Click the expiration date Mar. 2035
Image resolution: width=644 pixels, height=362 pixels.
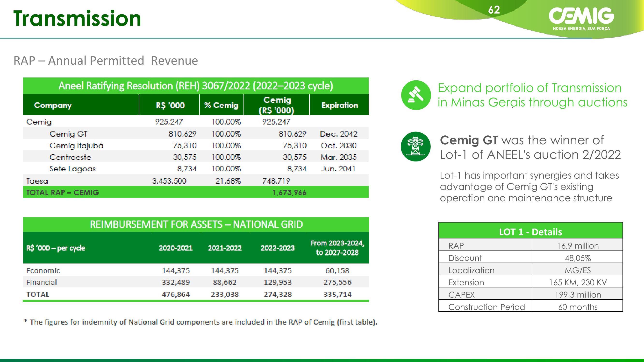pos(338,157)
